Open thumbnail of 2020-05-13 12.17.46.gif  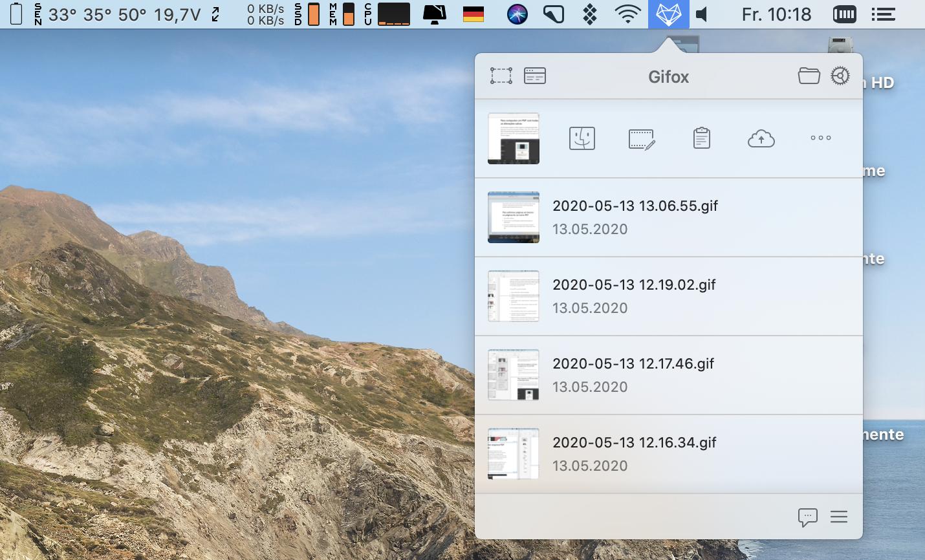(x=514, y=375)
